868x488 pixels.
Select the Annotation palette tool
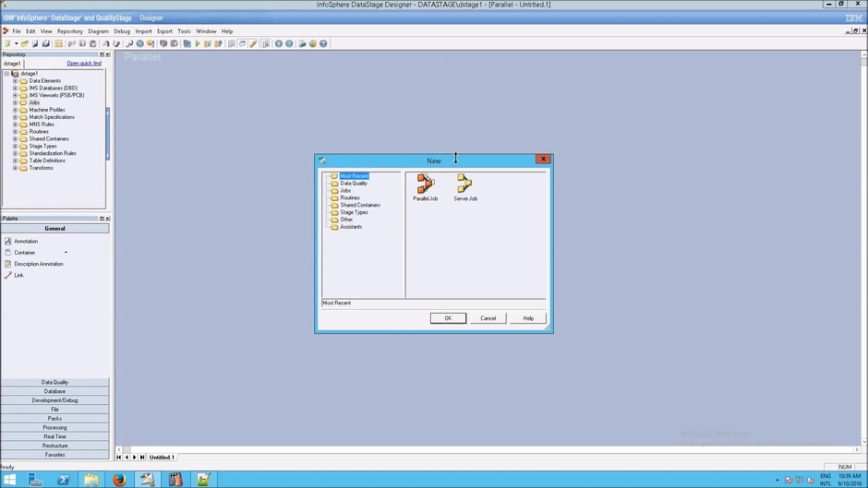point(21,242)
